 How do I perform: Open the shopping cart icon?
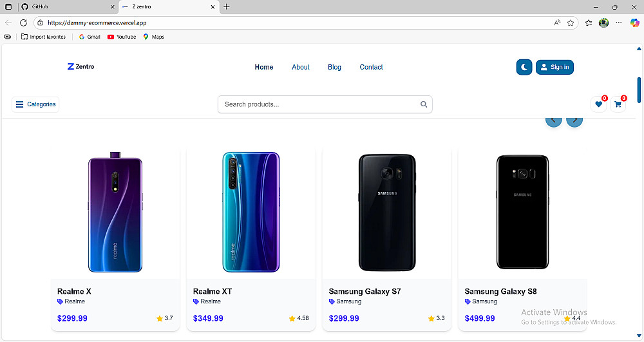click(x=618, y=104)
